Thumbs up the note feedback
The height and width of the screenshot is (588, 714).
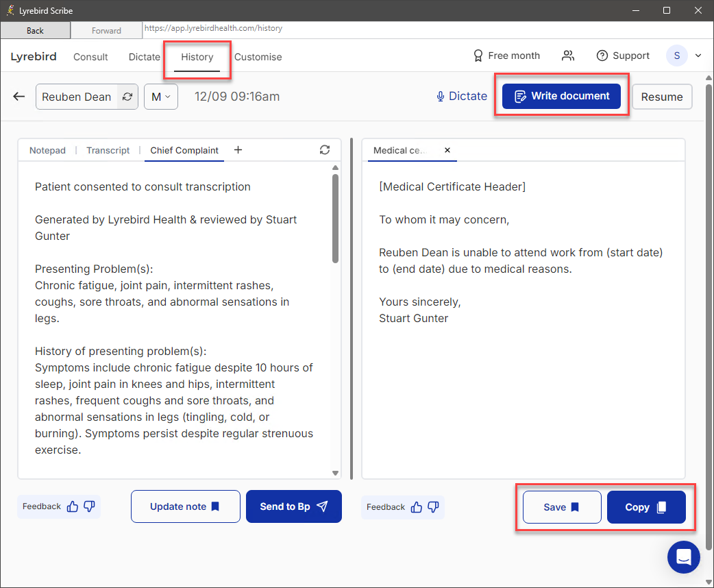click(73, 506)
